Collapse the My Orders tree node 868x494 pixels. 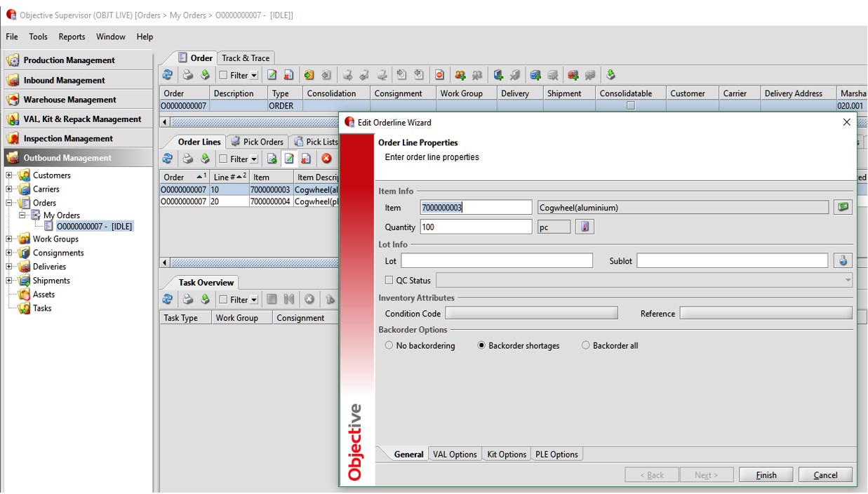22,215
